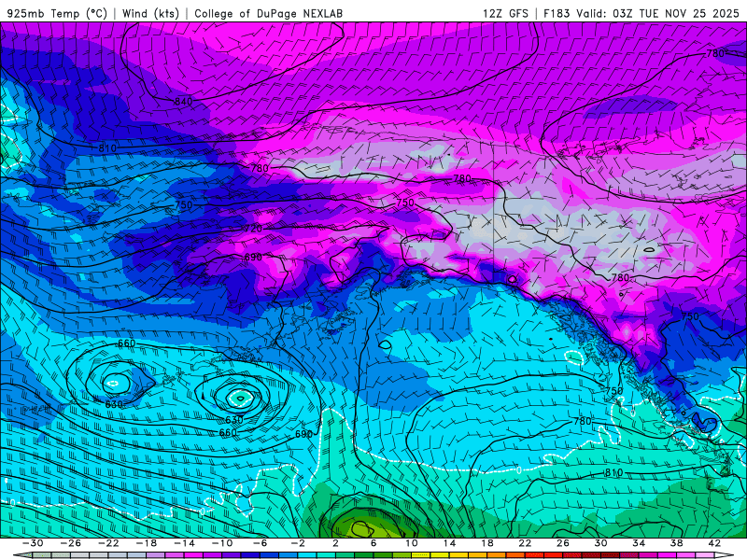Click the "F183 Valid: 03Z TUE NOV 25 2025" text

tap(641, 13)
